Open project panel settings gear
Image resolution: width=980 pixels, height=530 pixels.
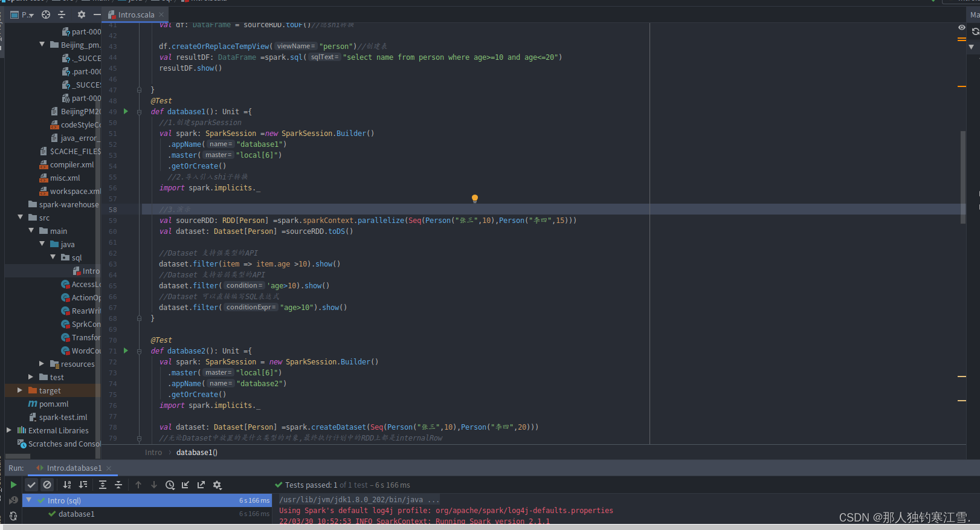(x=82, y=15)
